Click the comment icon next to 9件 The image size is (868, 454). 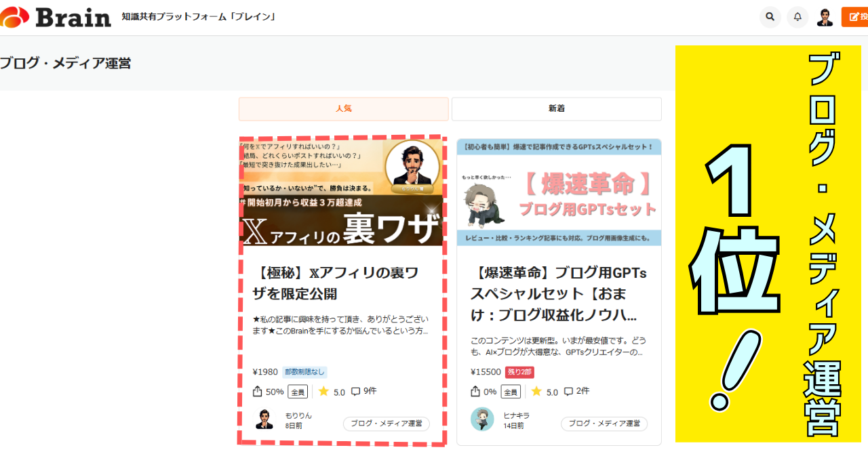click(x=356, y=392)
